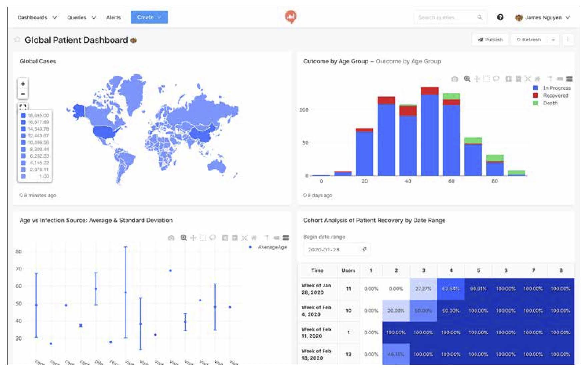The height and width of the screenshot is (374, 588).
Task: Click the Refresh button
Action: [x=530, y=40]
